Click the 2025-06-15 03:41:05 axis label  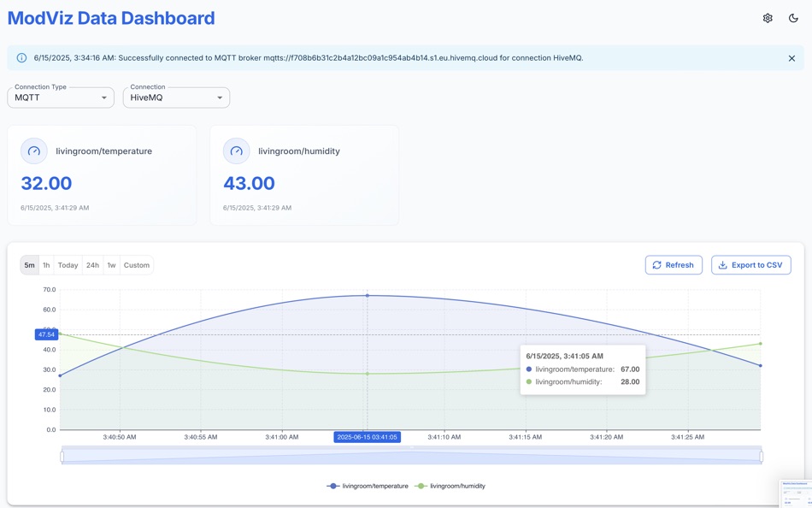[368, 437]
